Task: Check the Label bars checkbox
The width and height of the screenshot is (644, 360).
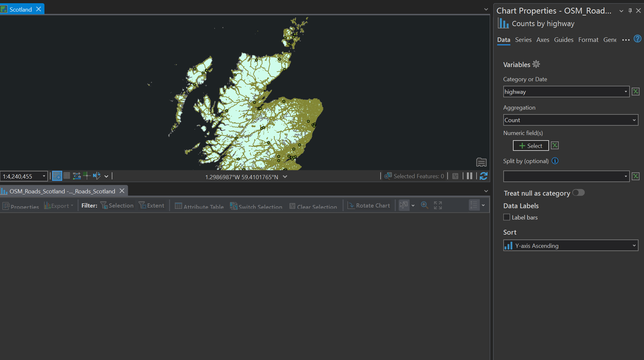Action: pyautogui.click(x=507, y=217)
